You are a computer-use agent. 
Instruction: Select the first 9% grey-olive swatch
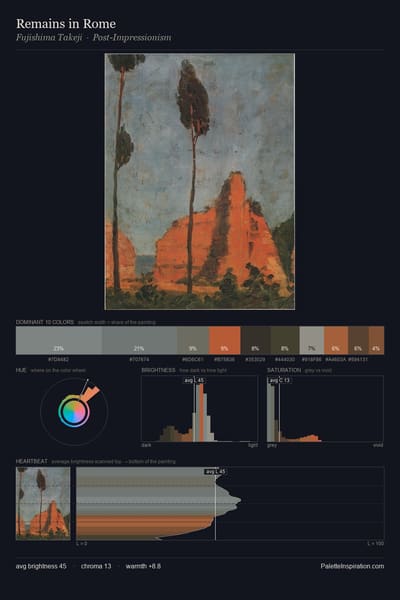coord(193,340)
